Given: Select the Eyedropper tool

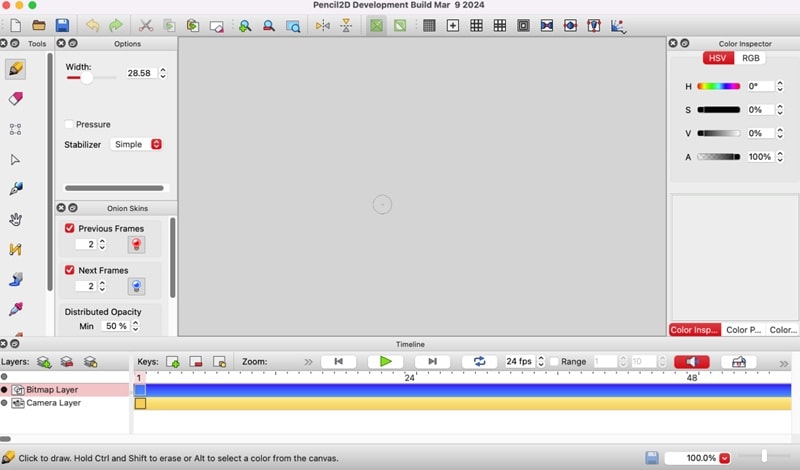Looking at the screenshot, I should point(15,309).
